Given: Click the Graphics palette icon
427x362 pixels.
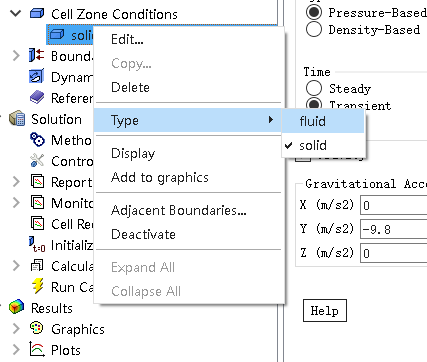Looking at the screenshot, I should point(37,328).
